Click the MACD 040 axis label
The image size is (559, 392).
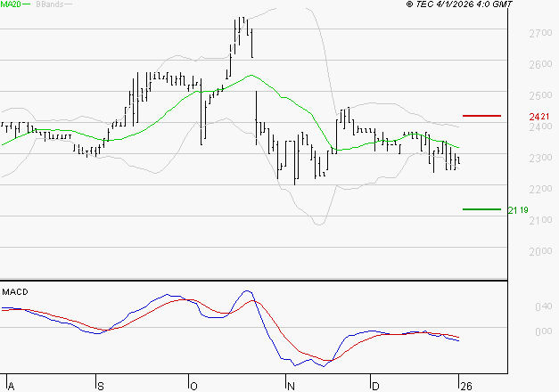coord(544,306)
